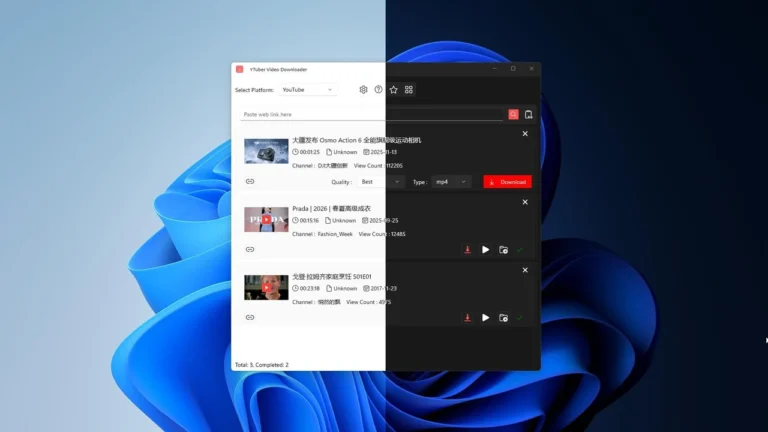Image resolution: width=768 pixels, height=432 pixels.
Task: Open the help question-mark icon
Action: (378, 90)
